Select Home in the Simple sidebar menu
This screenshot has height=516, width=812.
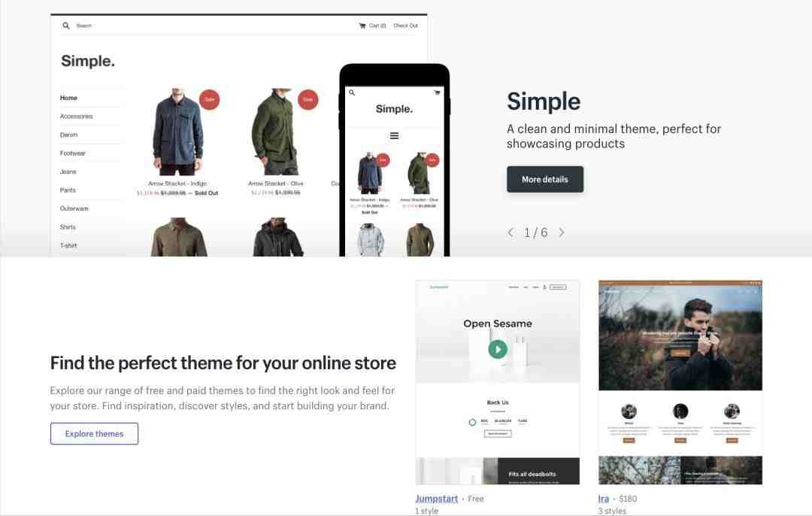pos(68,98)
